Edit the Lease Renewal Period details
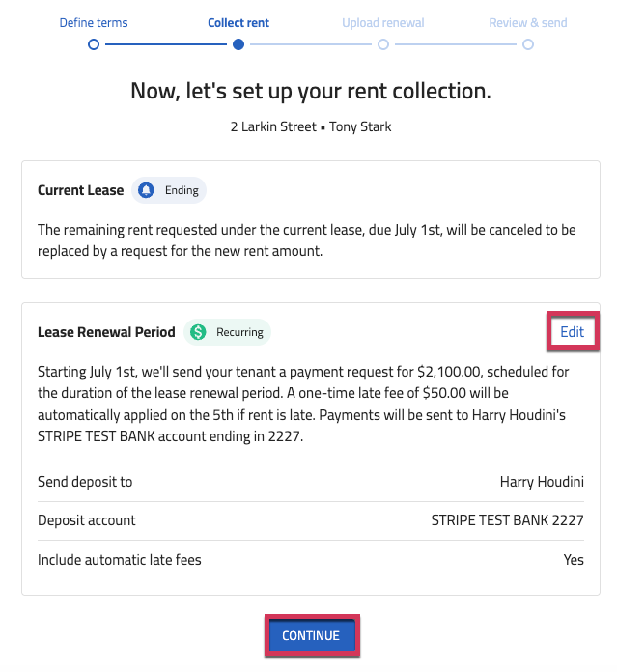This screenshot has height=672, width=617. point(572,332)
